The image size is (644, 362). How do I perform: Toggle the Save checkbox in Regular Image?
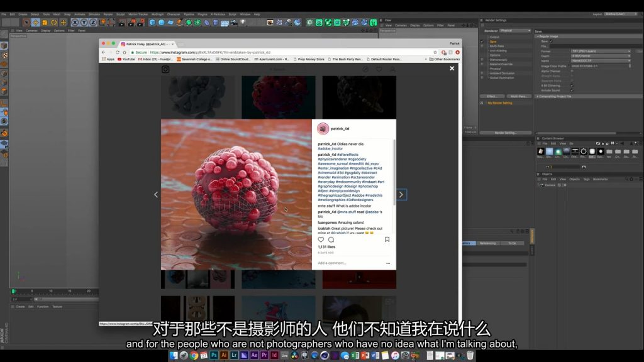point(551,41)
